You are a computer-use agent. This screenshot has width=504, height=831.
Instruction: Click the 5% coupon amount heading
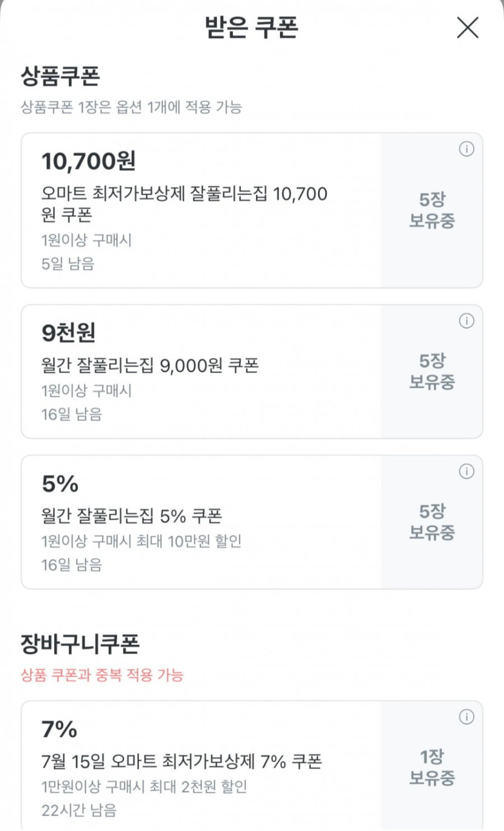click(x=60, y=483)
